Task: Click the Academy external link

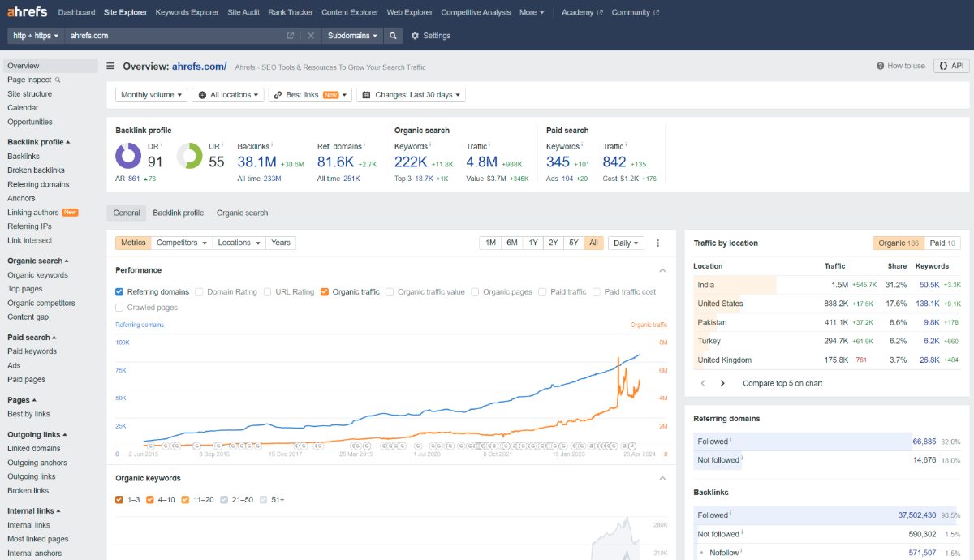Action: 582,12
